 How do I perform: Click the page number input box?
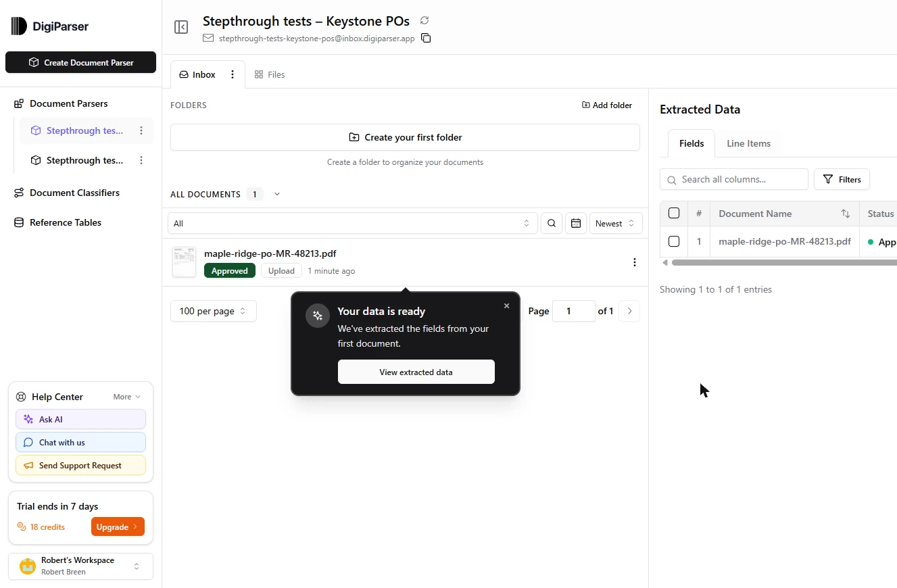[x=574, y=311]
